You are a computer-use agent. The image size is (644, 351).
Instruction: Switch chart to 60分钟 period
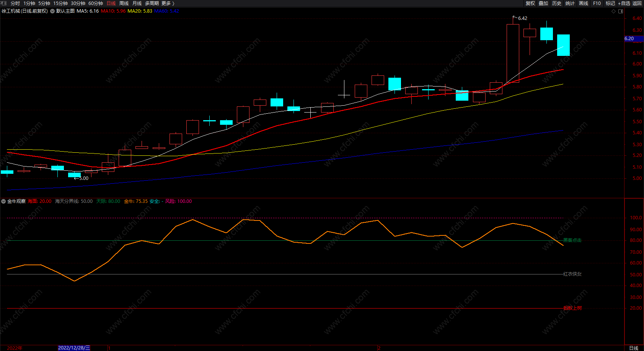coord(96,3)
